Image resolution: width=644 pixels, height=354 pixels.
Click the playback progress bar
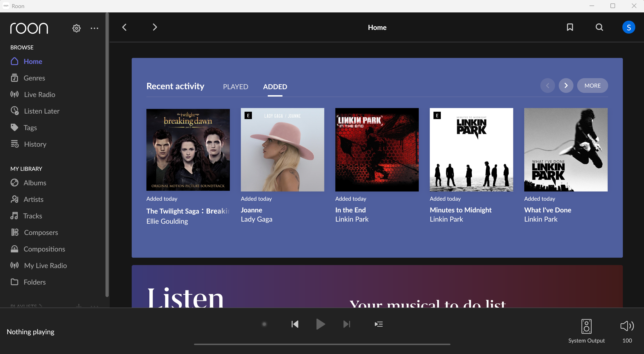pos(322,344)
